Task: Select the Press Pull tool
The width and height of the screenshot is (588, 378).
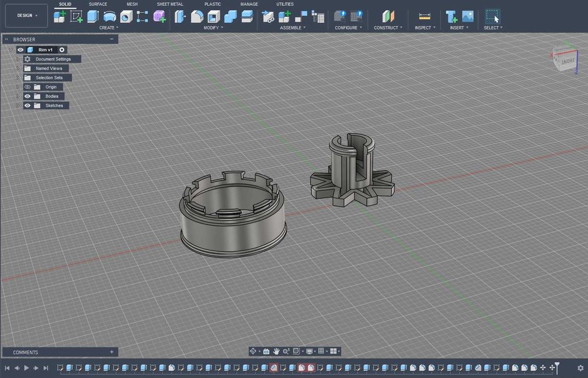Action: coord(180,16)
